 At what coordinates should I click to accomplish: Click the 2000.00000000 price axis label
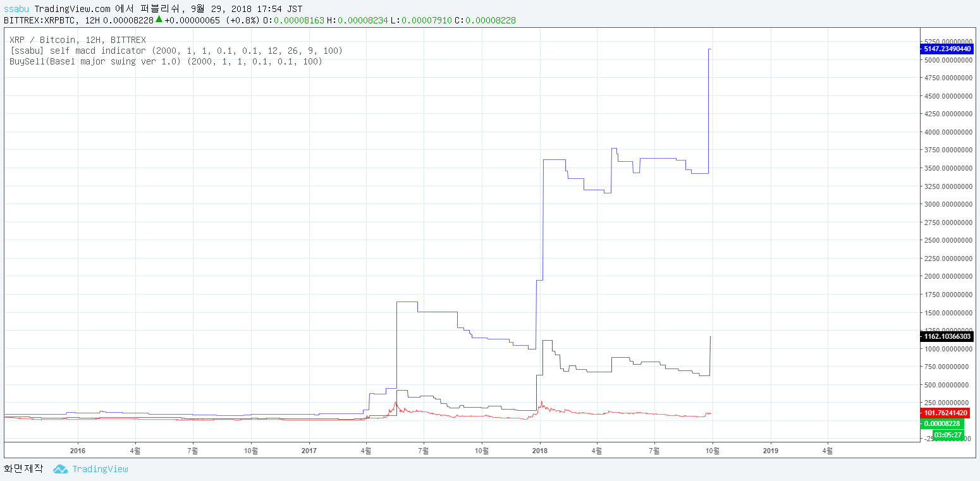[948, 277]
